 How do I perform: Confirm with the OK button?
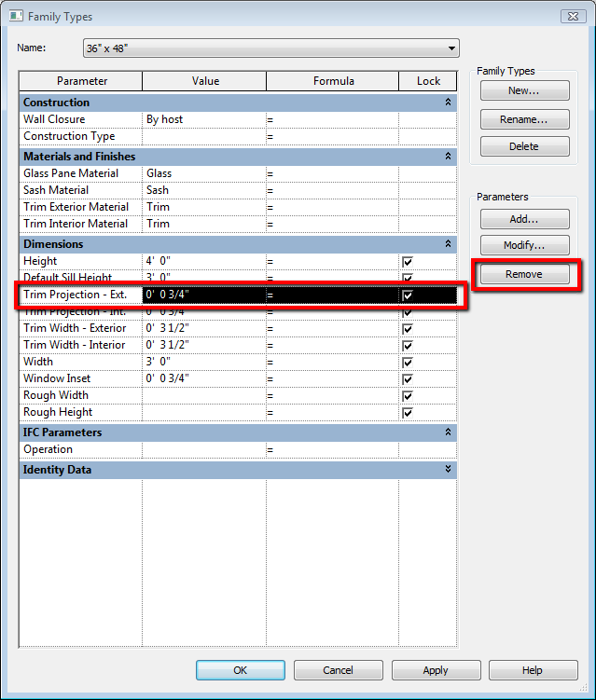(241, 670)
